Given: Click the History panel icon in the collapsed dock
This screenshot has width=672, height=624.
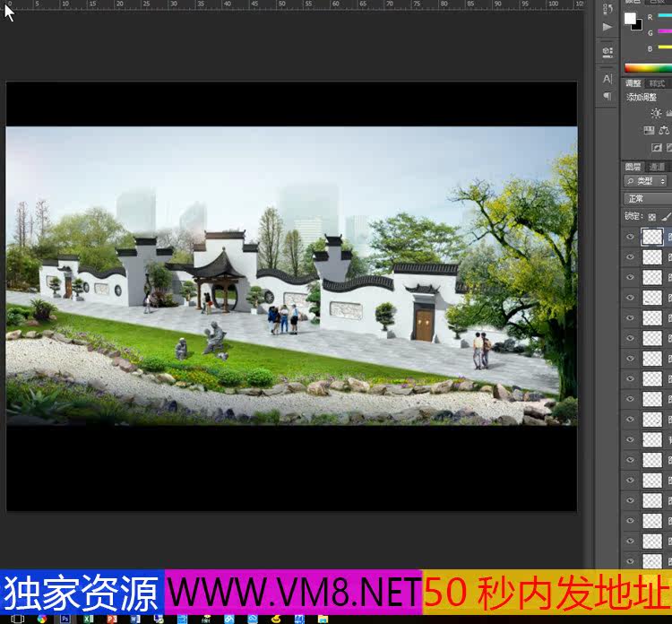Looking at the screenshot, I should pyautogui.click(x=607, y=6).
